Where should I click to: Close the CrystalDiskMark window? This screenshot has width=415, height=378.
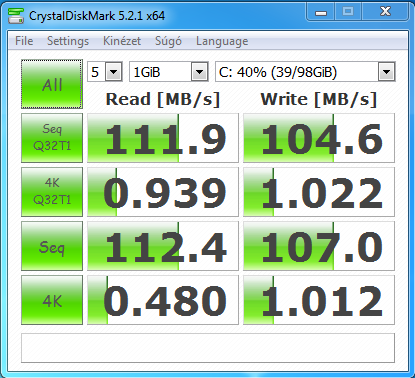(385, 13)
